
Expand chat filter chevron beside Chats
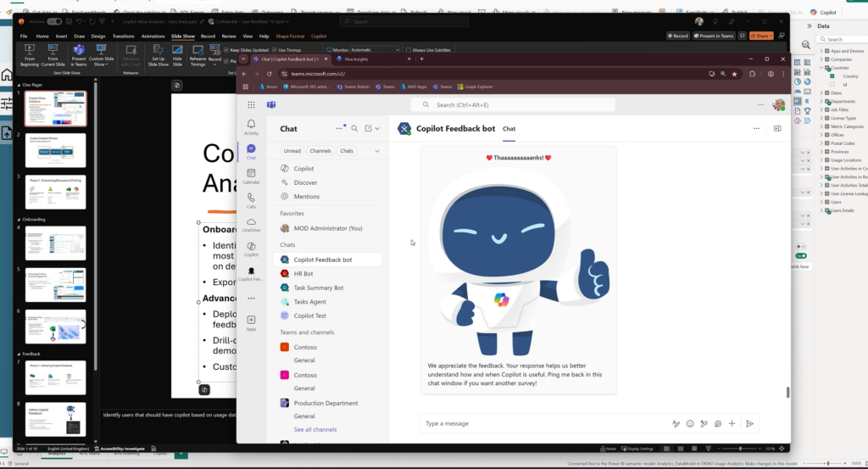[377, 151]
